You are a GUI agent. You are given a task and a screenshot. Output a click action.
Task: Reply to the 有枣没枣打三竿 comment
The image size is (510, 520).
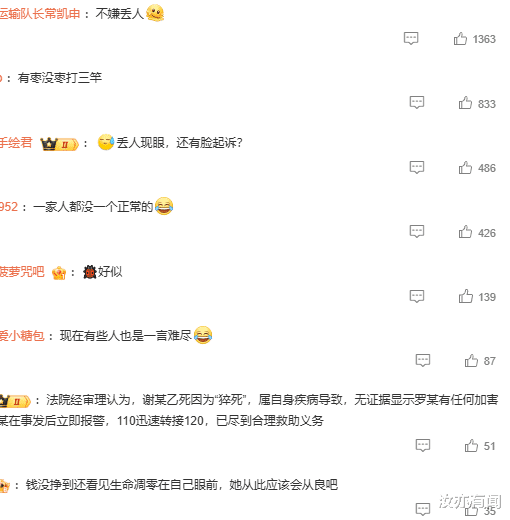point(417,103)
